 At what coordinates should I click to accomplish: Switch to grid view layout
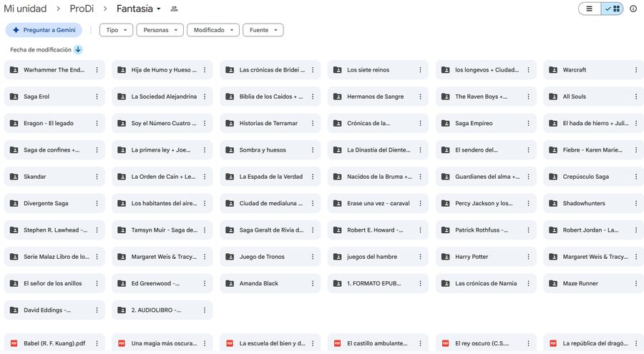click(x=613, y=9)
